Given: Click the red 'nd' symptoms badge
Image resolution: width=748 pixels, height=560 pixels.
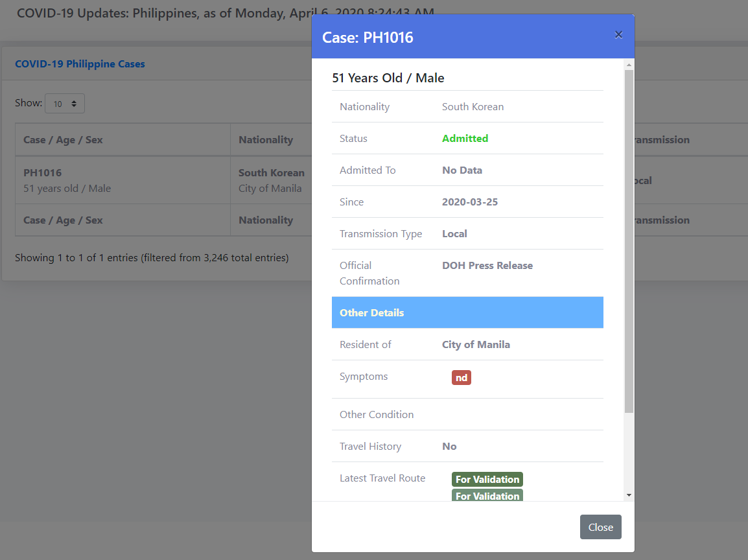Looking at the screenshot, I should click(x=462, y=378).
